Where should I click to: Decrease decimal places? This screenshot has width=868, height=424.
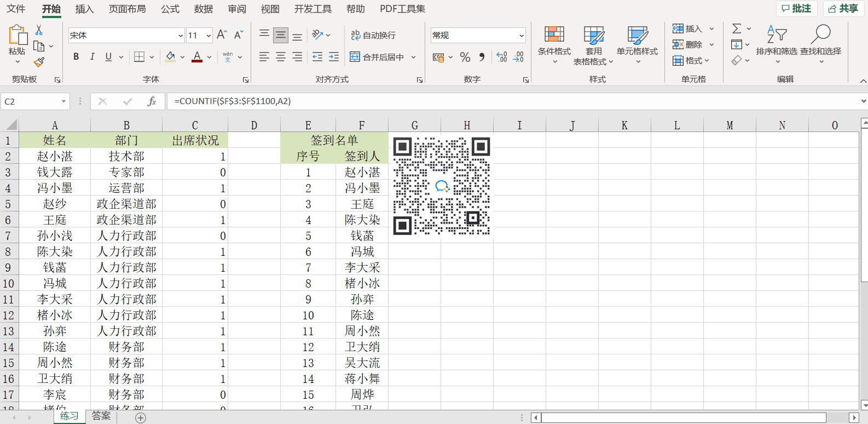pos(518,57)
